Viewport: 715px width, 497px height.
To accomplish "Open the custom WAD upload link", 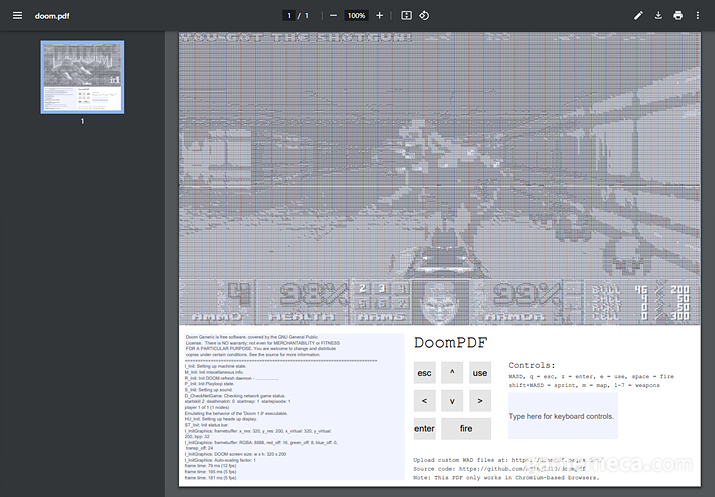I will (x=557, y=460).
